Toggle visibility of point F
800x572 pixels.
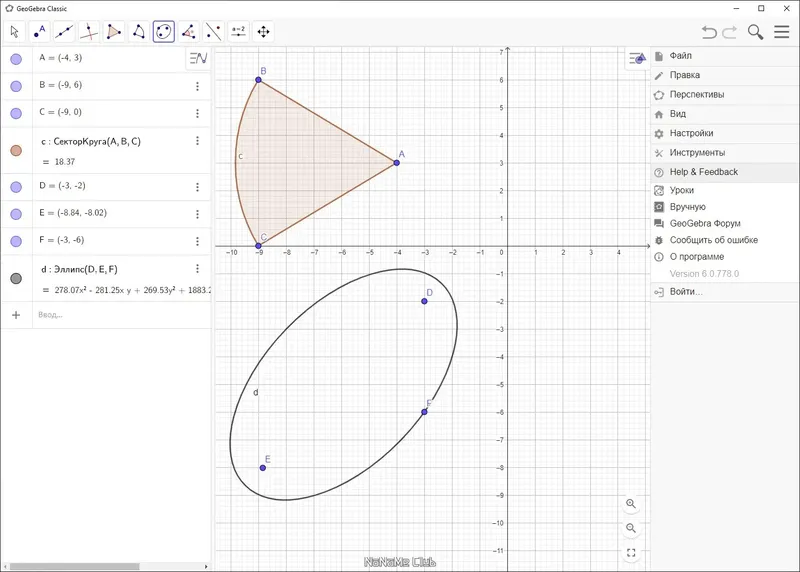coord(16,241)
